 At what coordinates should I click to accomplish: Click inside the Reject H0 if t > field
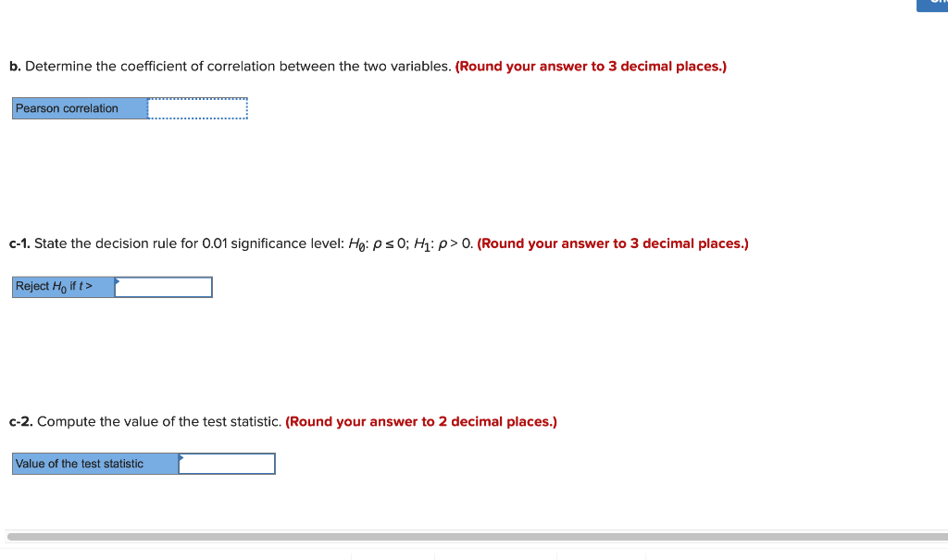pyautogui.click(x=164, y=287)
